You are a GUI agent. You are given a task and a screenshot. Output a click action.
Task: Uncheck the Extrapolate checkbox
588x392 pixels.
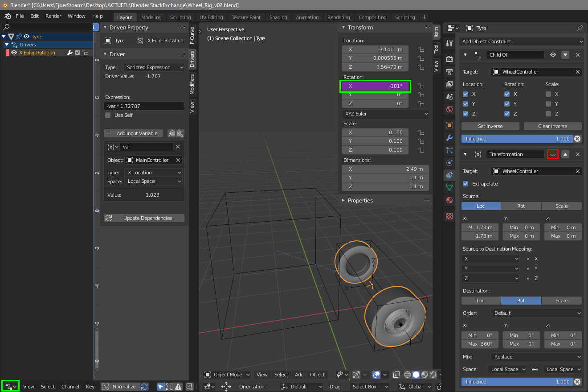point(465,184)
